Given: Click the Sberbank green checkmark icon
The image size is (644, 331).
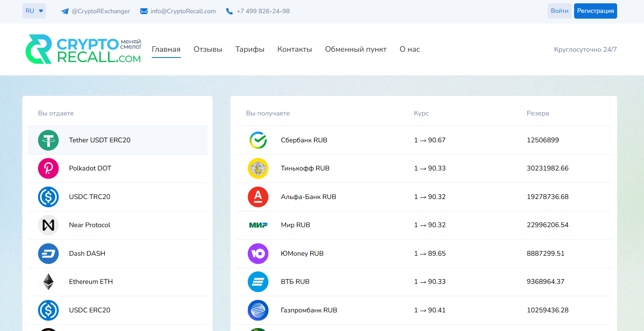Looking at the screenshot, I should tap(258, 140).
